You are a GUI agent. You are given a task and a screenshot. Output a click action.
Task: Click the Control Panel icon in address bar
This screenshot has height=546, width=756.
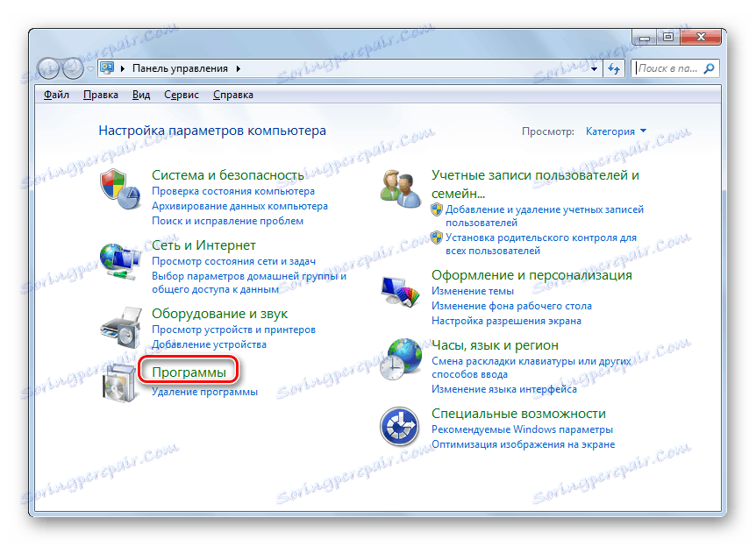tap(107, 68)
